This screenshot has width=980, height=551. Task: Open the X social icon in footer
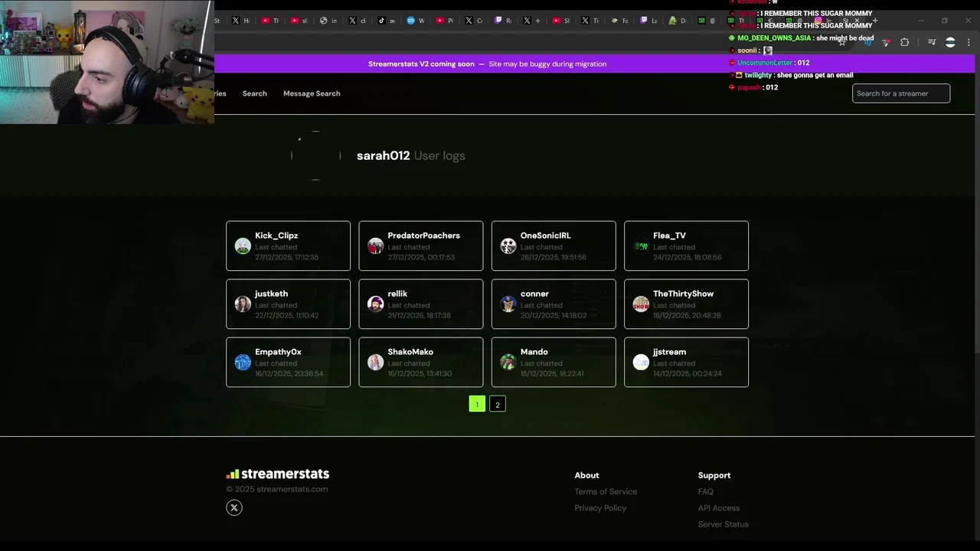[234, 507]
